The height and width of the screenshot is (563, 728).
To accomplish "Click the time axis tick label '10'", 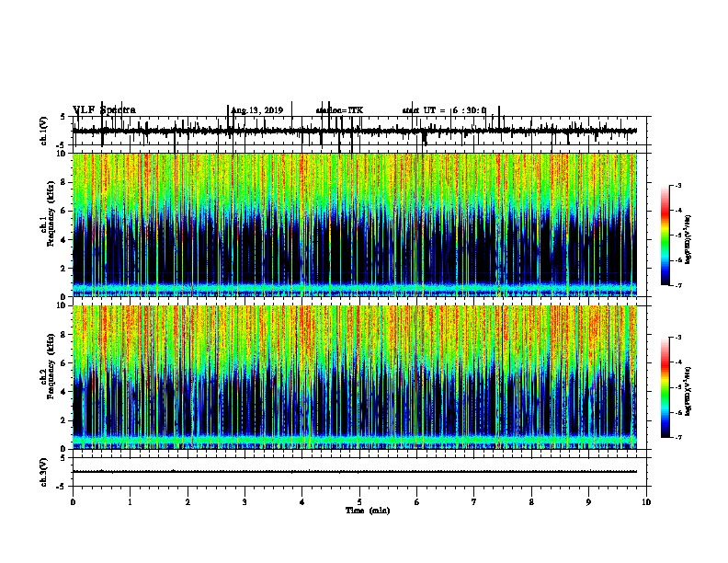I will (646, 502).
